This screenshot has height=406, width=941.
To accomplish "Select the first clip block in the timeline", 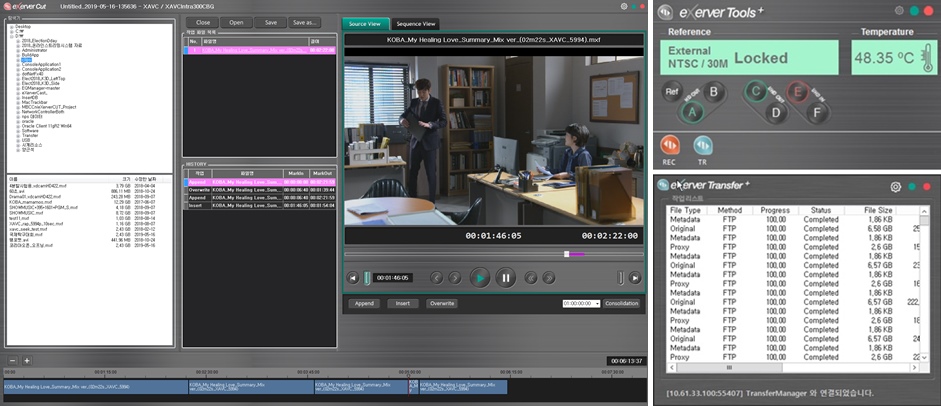I will pos(96,387).
